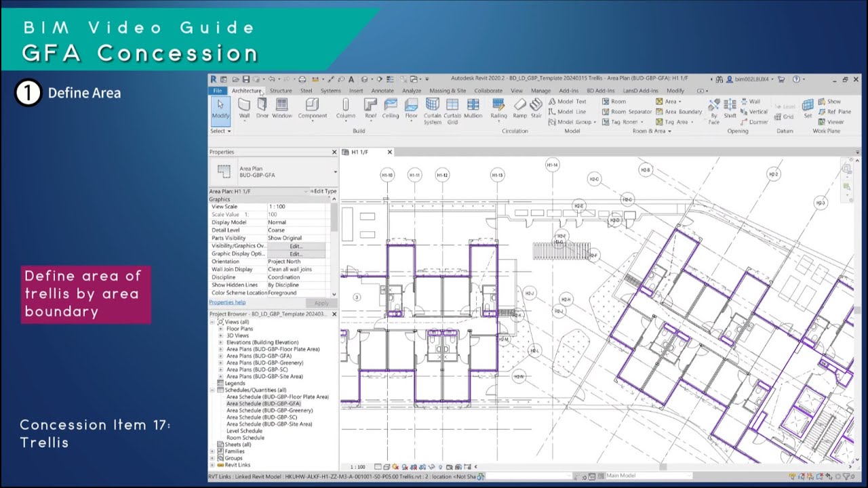Expand the Area Plans (BUD-GBP-GFA) node

(220, 356)
